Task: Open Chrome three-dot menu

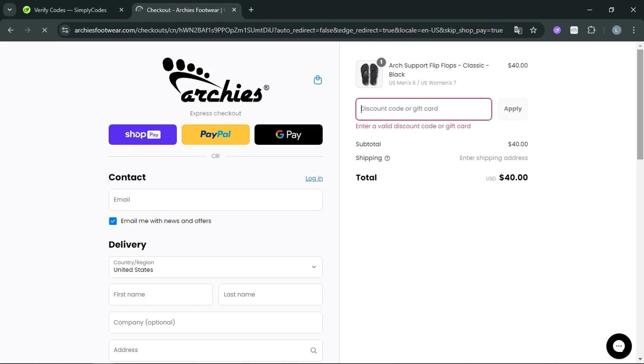Action: click(x=634, y=30)
